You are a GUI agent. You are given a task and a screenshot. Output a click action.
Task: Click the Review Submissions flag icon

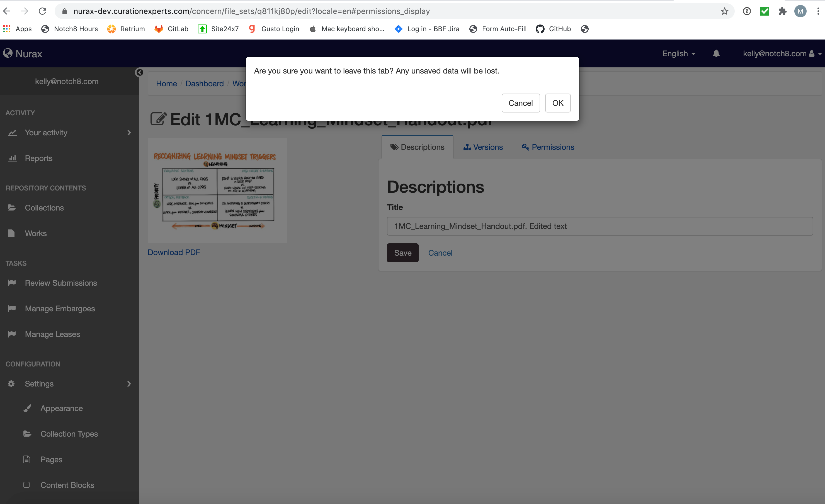[12, 283]
